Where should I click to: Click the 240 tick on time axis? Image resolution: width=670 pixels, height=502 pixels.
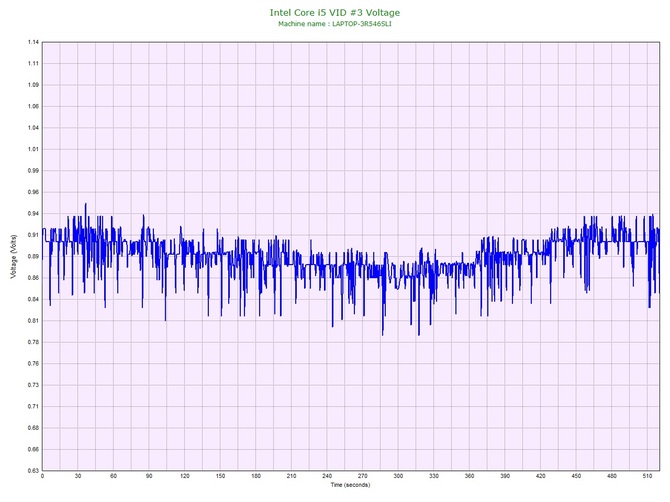click(327, 476)
